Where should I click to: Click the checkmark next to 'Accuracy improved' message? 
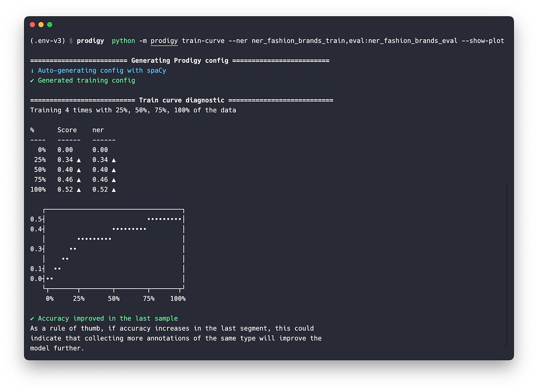(x=32, y=318)
